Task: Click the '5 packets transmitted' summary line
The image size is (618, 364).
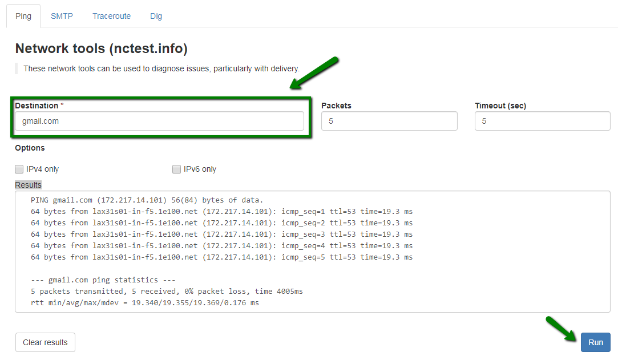Action: click(x=167, y=292)
